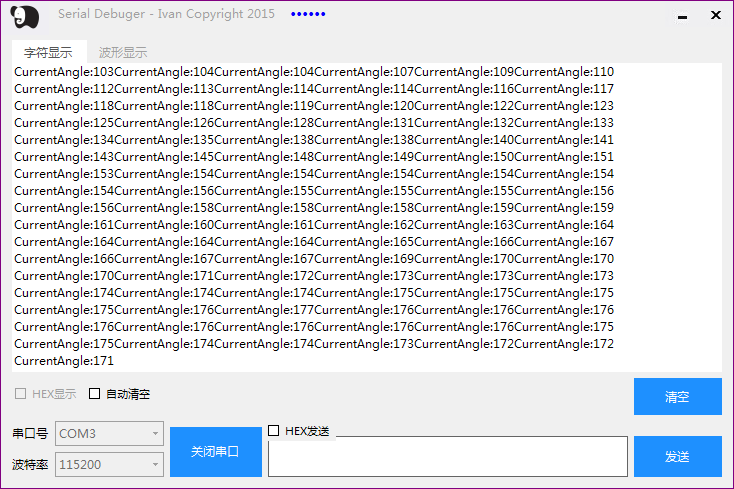Close the Serial Debuger window
The width and height of the screenshot is (734, 489).
pos(715,15)
